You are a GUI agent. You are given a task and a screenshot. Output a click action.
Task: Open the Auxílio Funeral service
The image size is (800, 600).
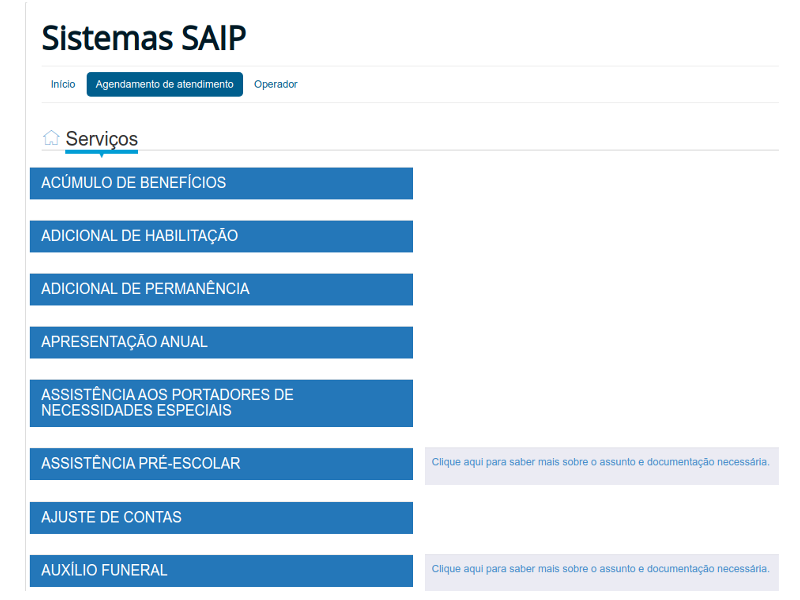[221, 571]
